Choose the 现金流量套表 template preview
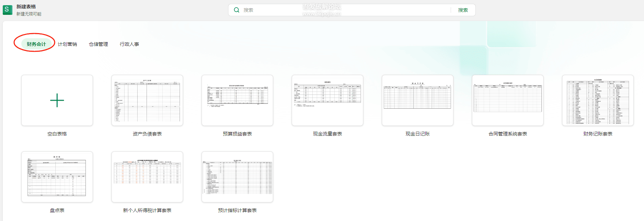 coord(328,100)
